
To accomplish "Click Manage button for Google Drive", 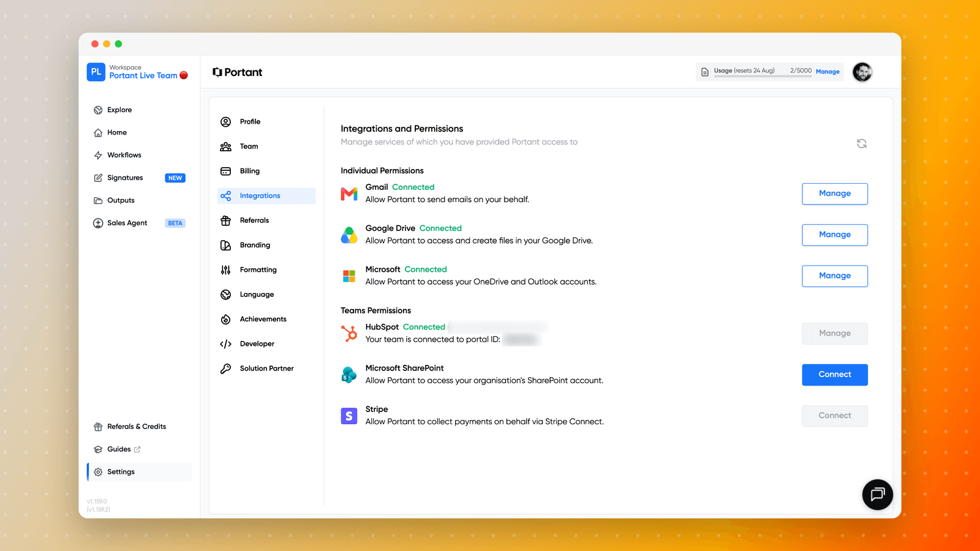I will click(835, 235).
